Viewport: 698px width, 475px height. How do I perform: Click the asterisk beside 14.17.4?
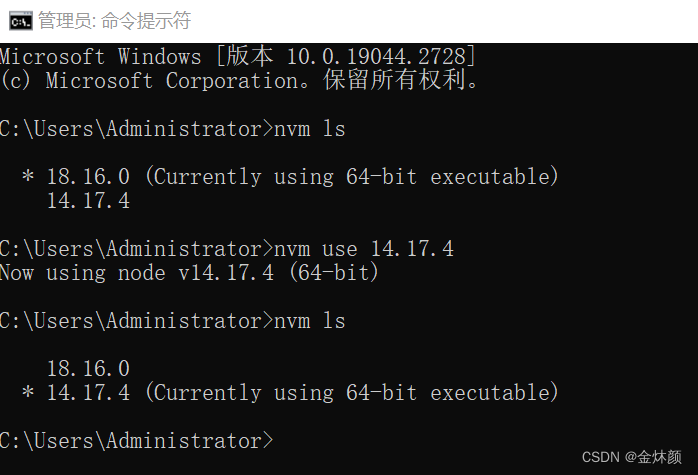(x=28, y=392)
